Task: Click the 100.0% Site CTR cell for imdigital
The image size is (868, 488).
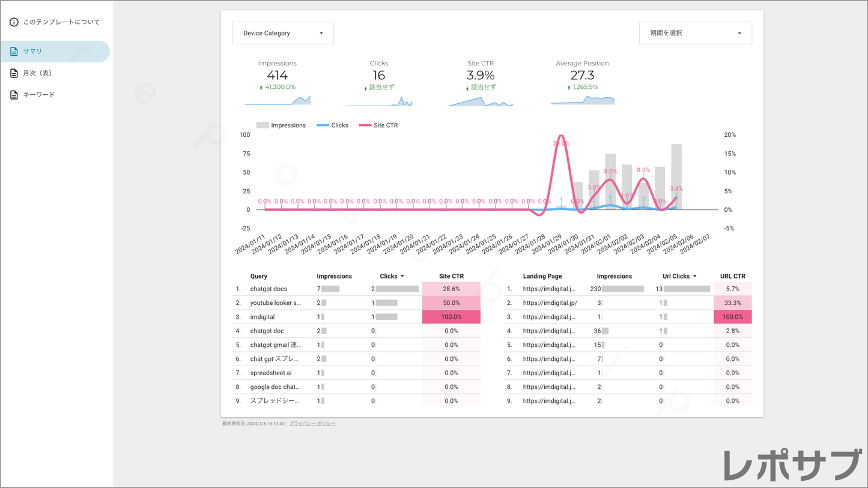Action: click(451, 317)
